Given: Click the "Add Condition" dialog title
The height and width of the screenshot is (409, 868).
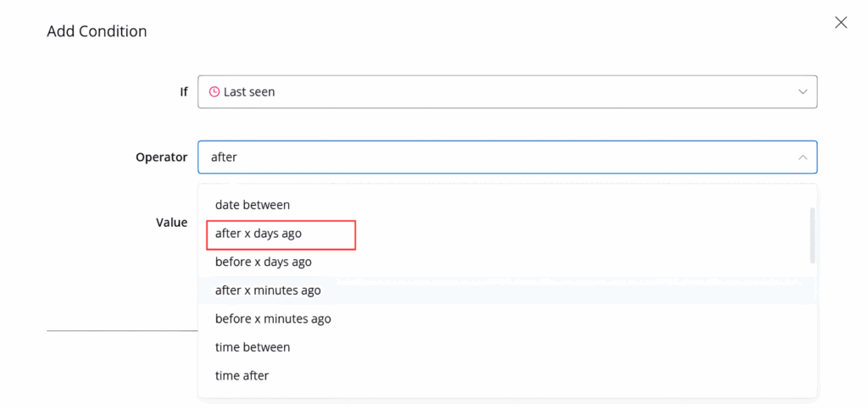Looking at the screenshot, I should 97,31.
